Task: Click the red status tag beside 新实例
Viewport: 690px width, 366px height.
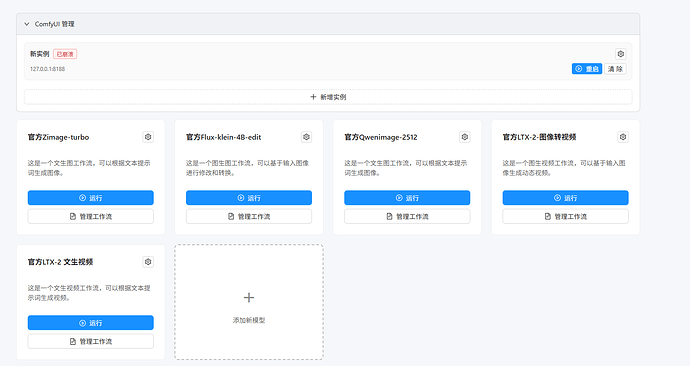Action: pyautogui.click(x=65, y=54)
